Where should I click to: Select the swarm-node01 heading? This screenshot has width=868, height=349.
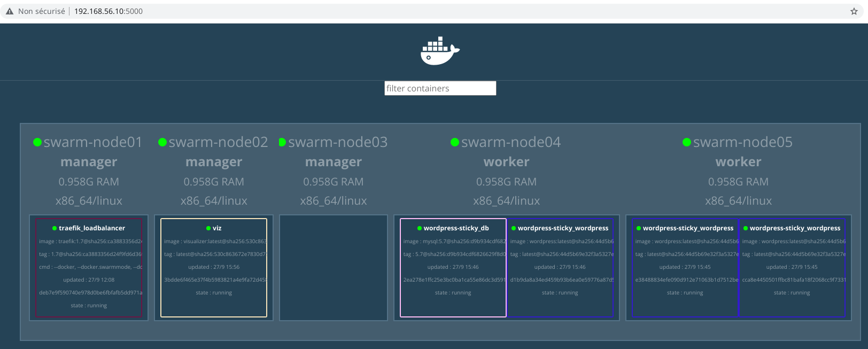pyautogui.click(x=93, y=142)
